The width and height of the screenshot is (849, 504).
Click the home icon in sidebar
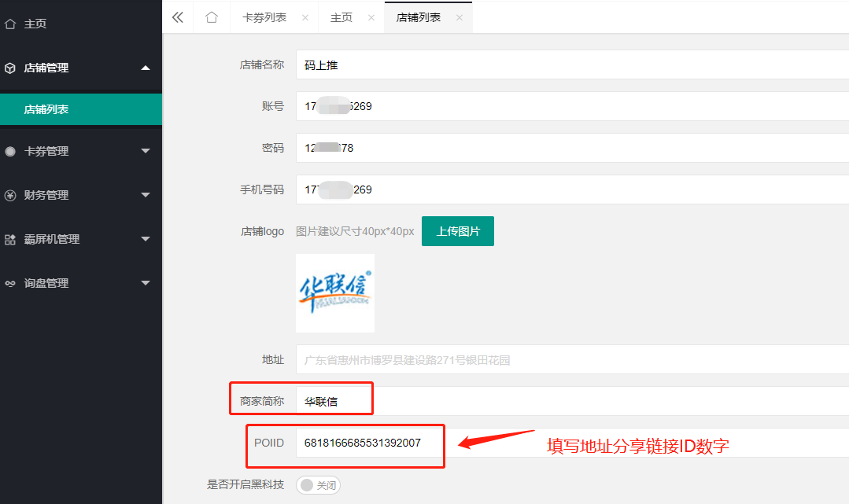(9, 24)
